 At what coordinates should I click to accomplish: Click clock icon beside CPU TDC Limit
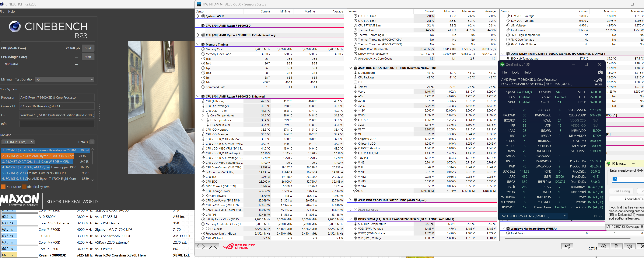[x=355, y=16]
